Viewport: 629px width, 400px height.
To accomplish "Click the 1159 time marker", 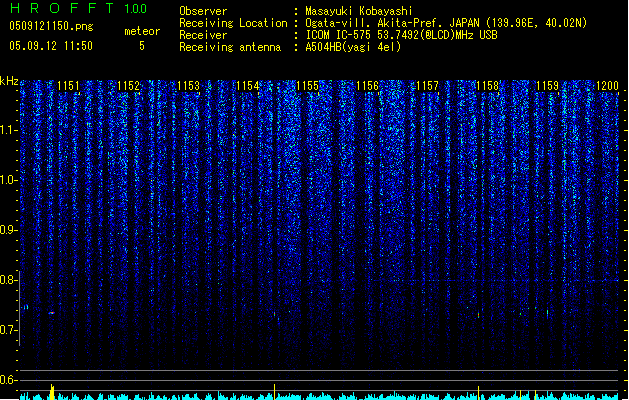I will click(x=547, y=86).
